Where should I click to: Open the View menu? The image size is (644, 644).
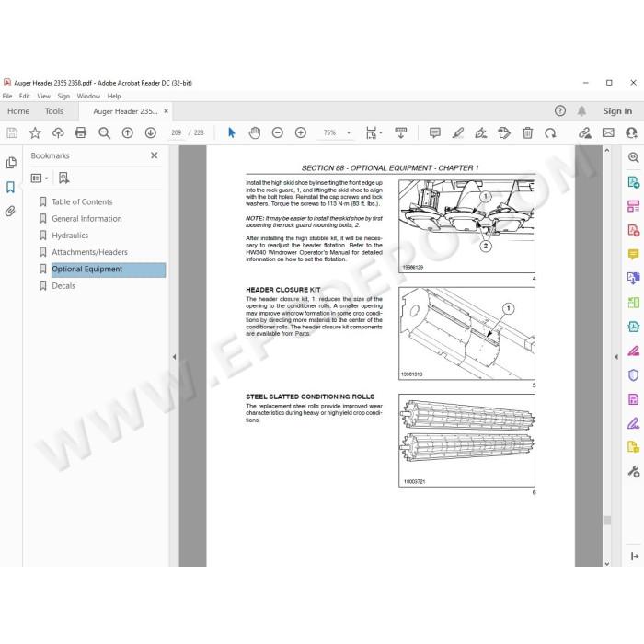43,96
